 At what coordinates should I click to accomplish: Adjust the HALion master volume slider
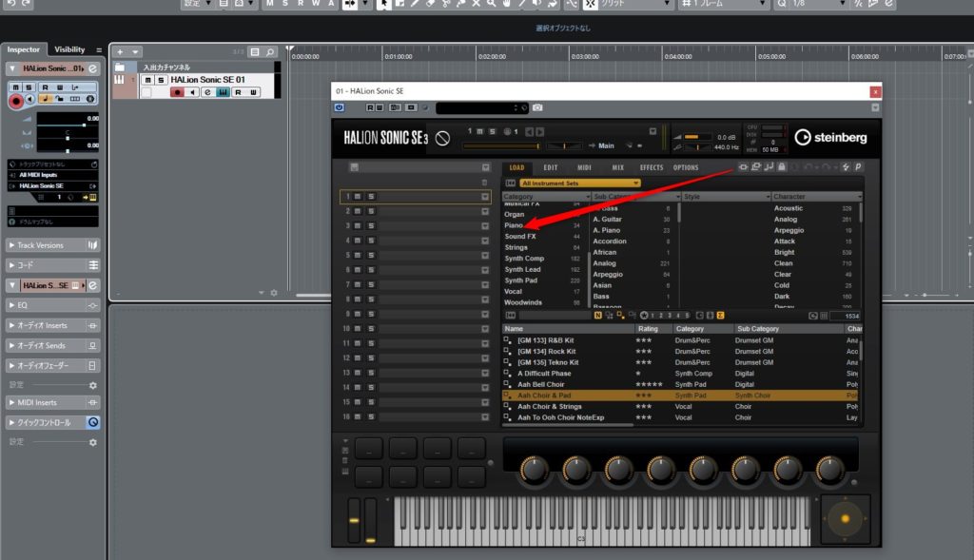[699, 137]
